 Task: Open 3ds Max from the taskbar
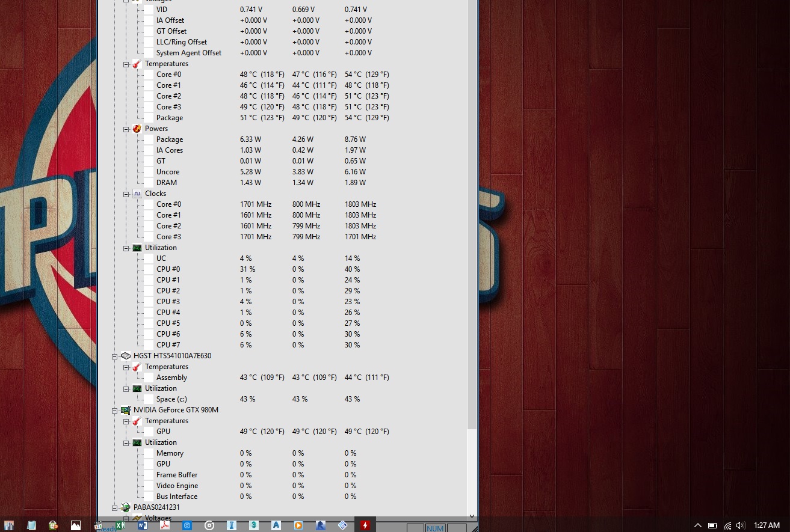[x=254, y=525]
